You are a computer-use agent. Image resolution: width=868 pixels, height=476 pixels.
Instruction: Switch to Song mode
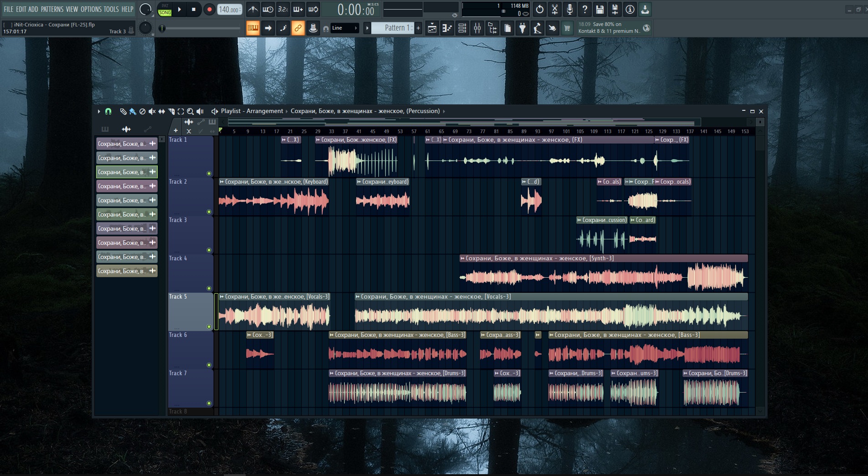click(x=165, y=13)
